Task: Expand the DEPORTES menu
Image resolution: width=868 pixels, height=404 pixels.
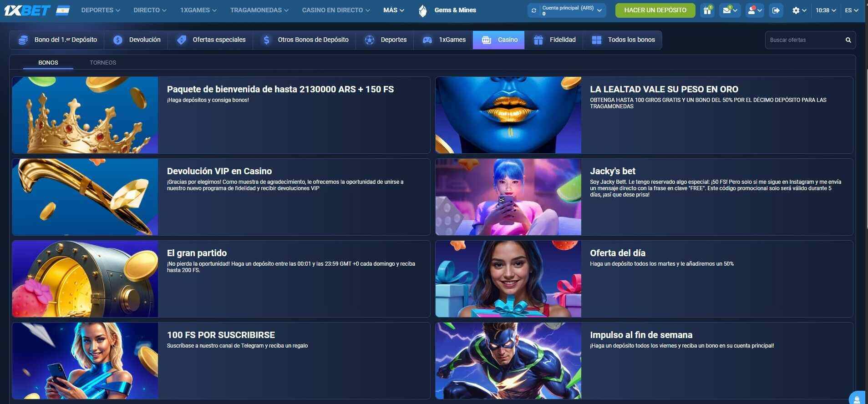Action: point(101,10)
